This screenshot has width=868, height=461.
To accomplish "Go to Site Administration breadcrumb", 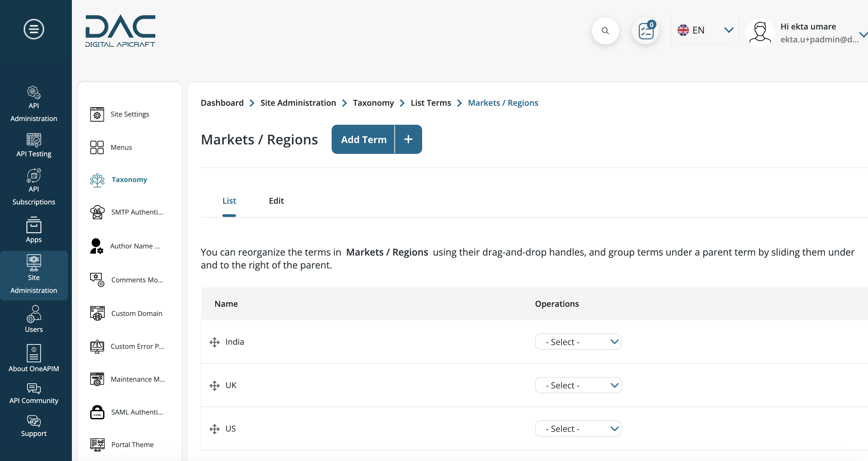I will [298, 103].
